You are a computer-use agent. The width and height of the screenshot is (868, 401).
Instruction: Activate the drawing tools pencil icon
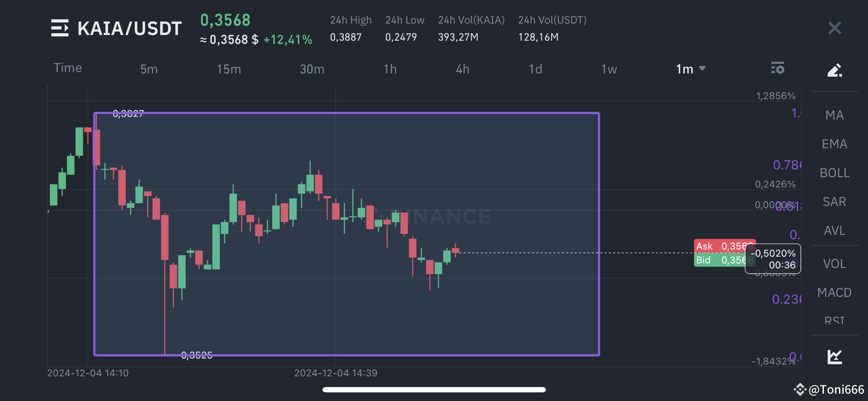pyautogui.click(x=835, y=70)
